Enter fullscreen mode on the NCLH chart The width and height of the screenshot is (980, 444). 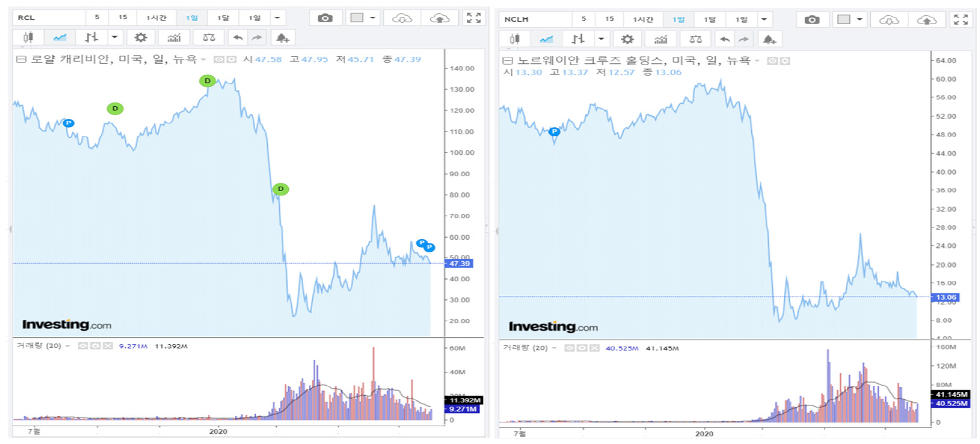(961, 20)
